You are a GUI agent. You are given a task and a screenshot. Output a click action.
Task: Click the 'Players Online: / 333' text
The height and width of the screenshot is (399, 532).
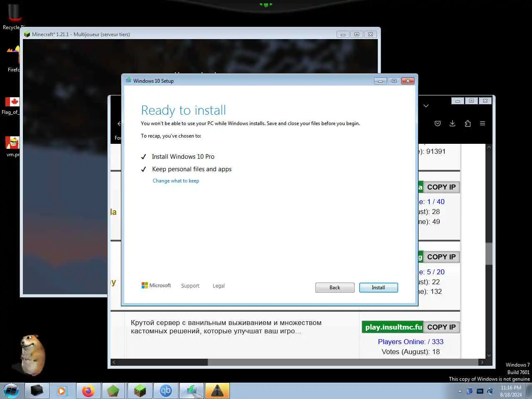point(411,342)
